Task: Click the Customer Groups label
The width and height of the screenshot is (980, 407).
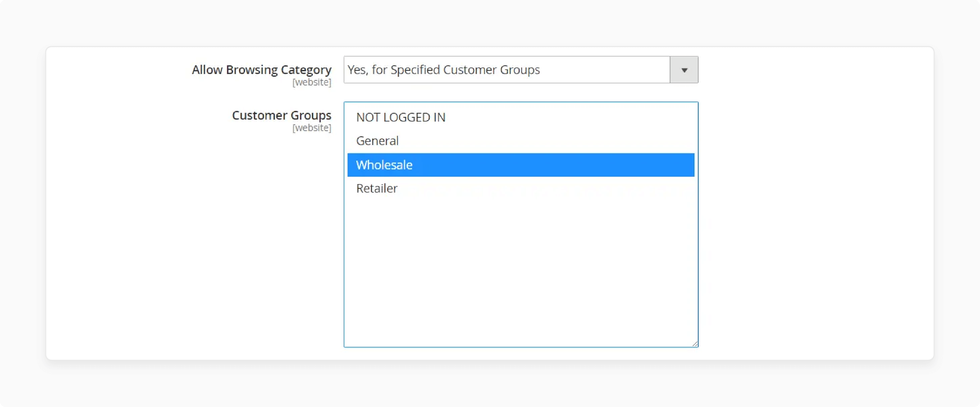Action: click(282, 116)
